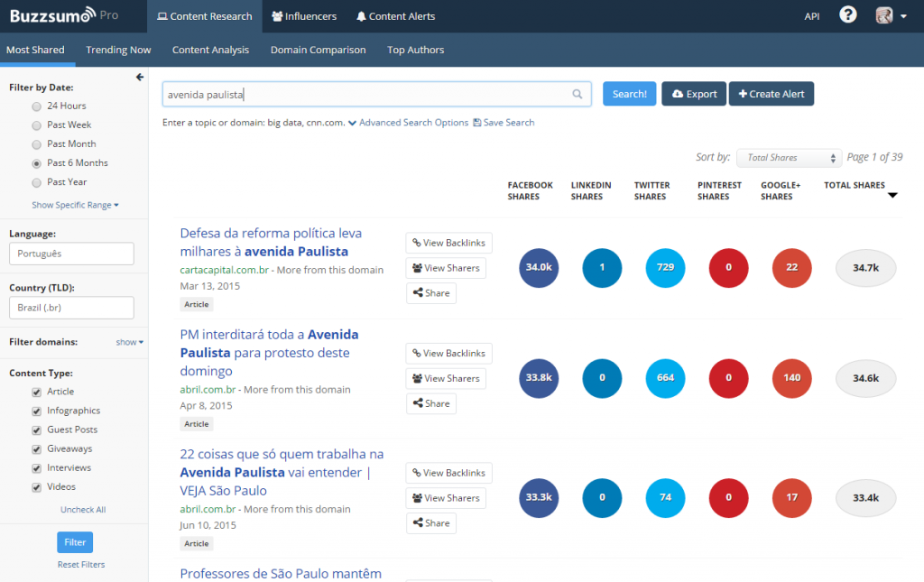Select the Past Month date filter
This screenshot has height=582, width=924.
coord(36,144)
